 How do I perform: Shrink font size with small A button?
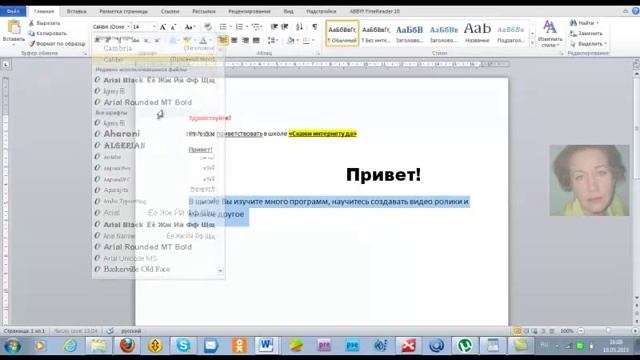coord(173,27)
